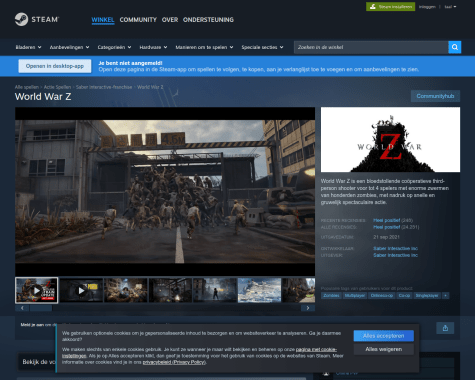Open the taal language dropdown

pos(450,7)
